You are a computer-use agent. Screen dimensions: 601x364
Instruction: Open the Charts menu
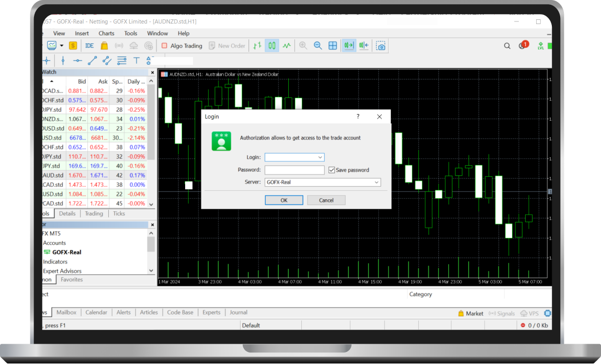[x=106, y=33]
